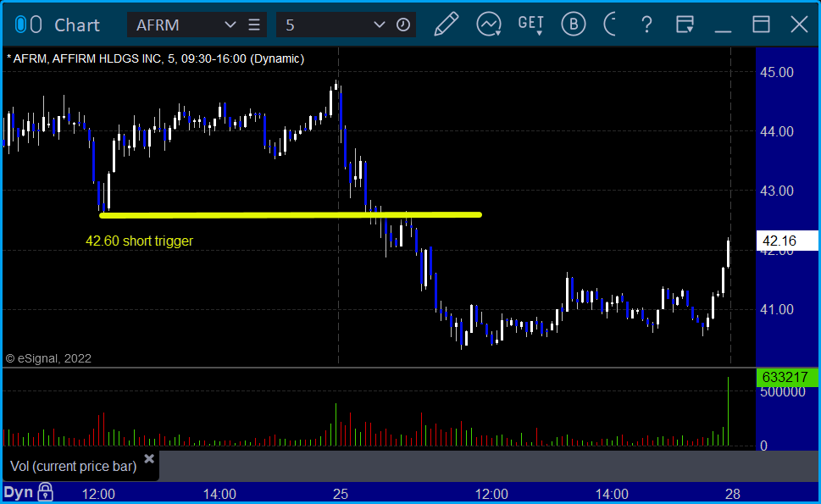Click the GET button dropdown
821x504 pixels.
[530, 25]
